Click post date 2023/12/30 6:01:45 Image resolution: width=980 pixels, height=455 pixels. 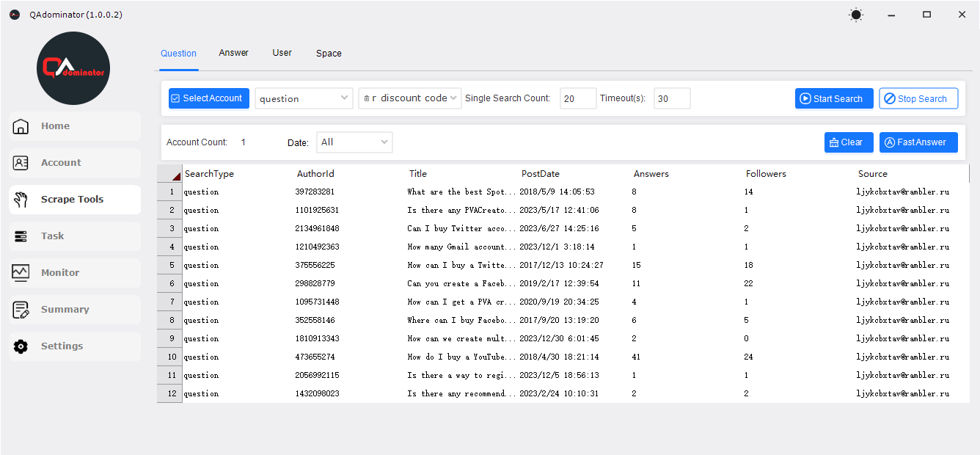click(x=559, y=339)
